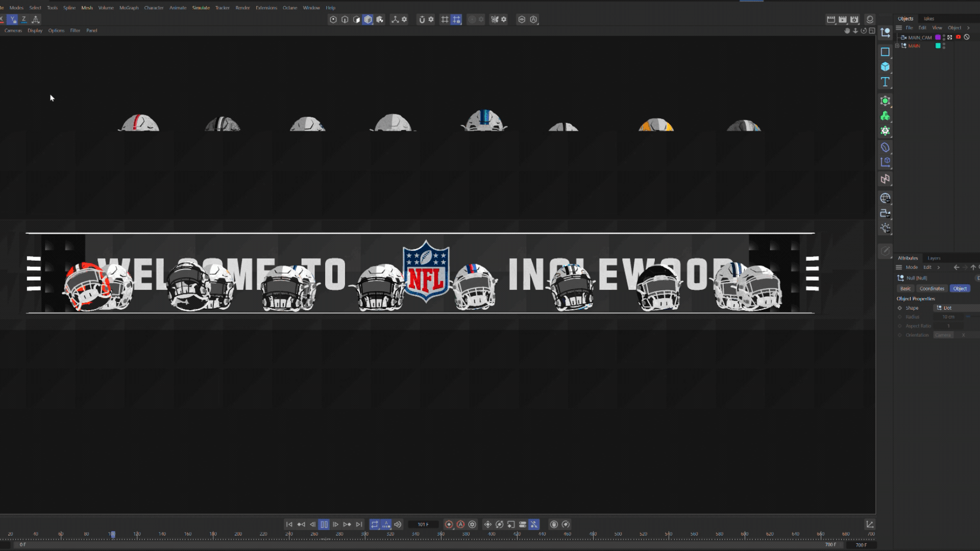Viewport: 980px width, 551px height.
Task: Open the Octane menu
Action: point(290,8)
